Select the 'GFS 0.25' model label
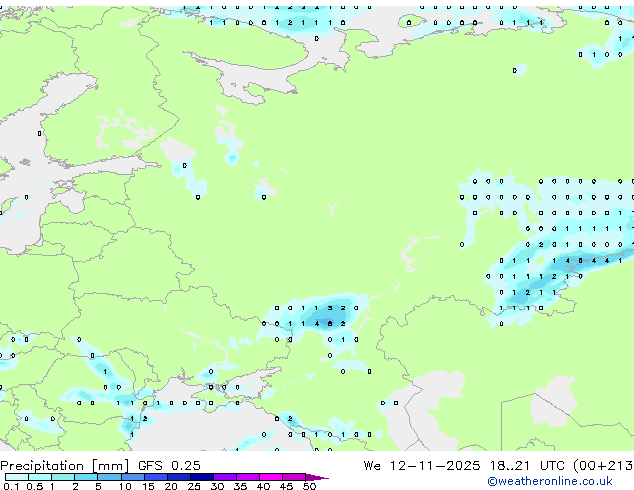 tap(169, 466)
